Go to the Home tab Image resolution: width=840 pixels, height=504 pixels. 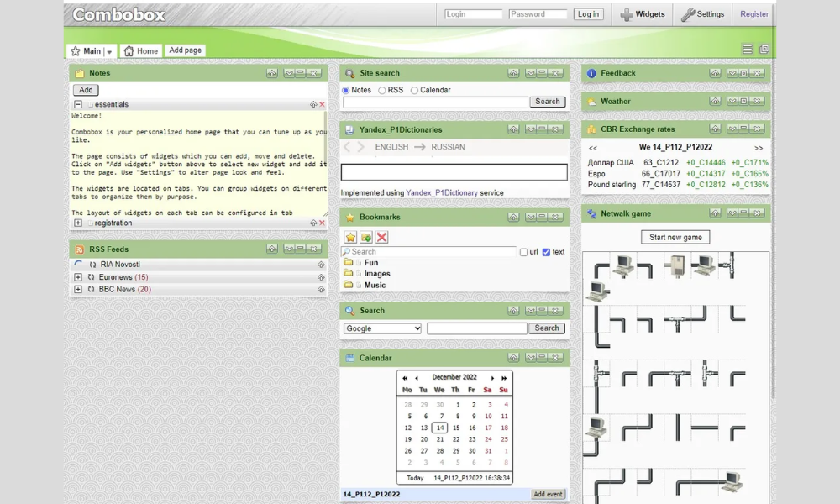(141, 51)
